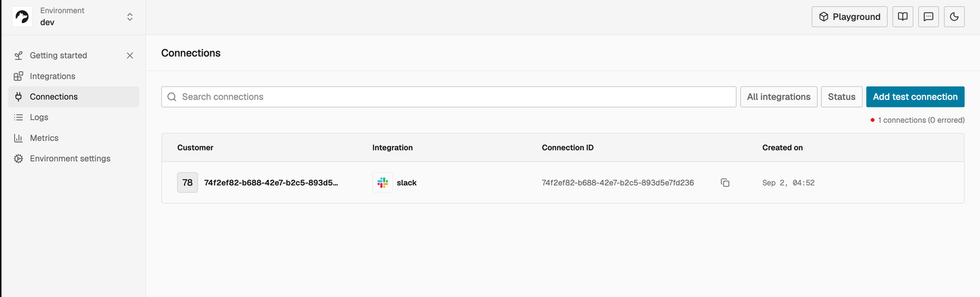Dismiss Getting started with the X

pyautogui.click(x=130, y=56)
